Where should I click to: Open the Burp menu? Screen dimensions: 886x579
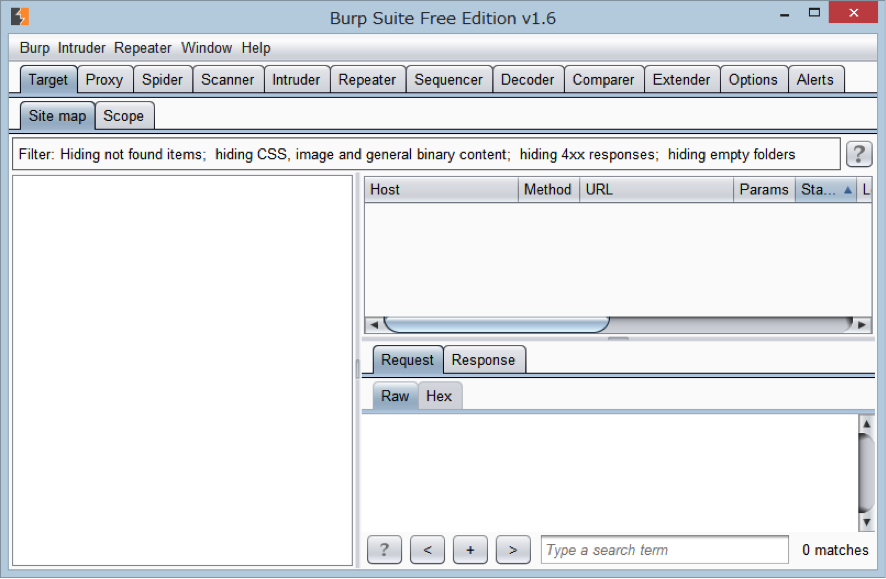point(34,48)
